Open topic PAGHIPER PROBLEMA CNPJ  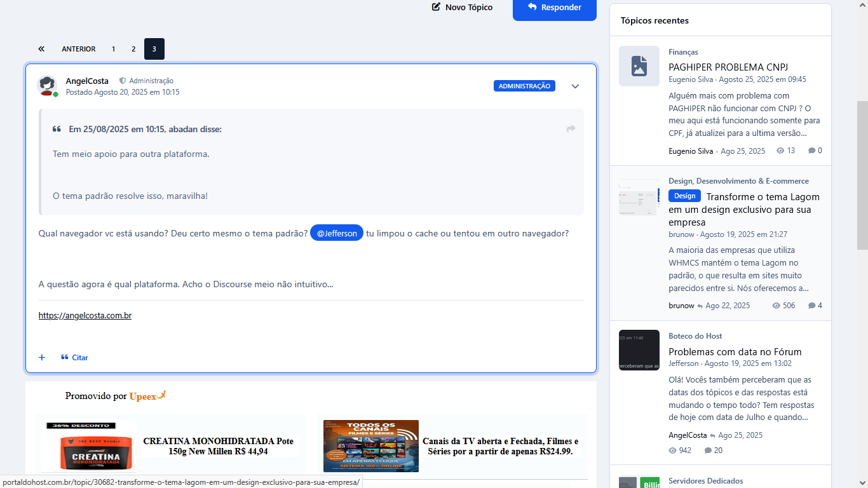click(x=728, y=67)
